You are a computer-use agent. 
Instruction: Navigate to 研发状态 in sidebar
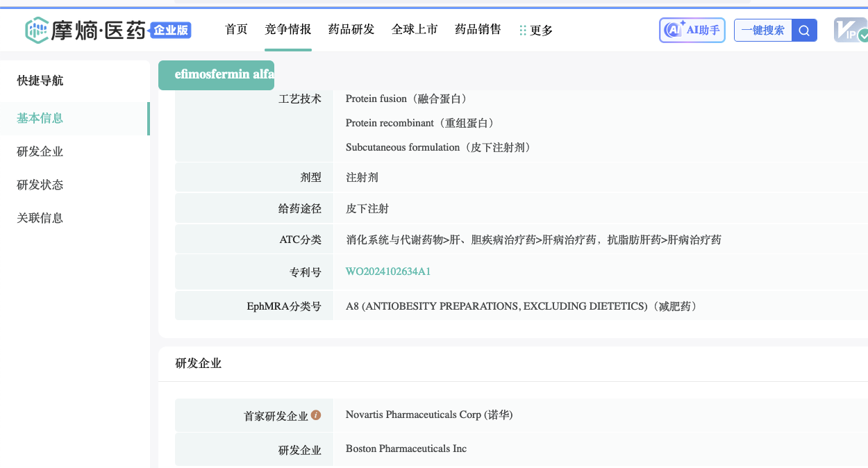coord(40,185)
